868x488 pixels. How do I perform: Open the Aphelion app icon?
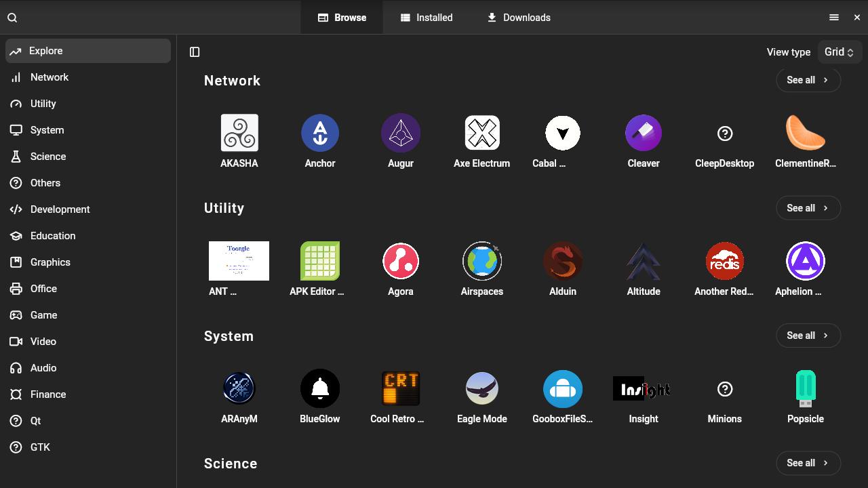806,261
